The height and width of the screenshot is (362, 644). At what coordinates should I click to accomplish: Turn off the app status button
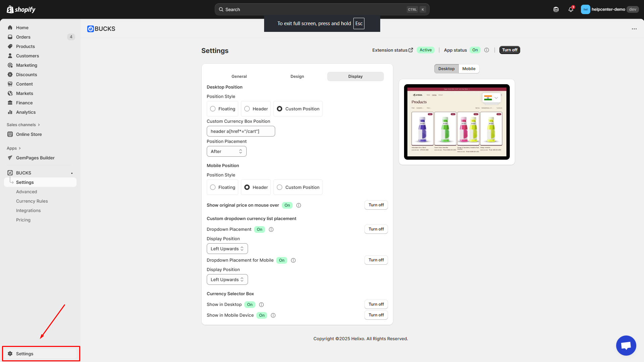pyautogui.click(x=509, y=50)
